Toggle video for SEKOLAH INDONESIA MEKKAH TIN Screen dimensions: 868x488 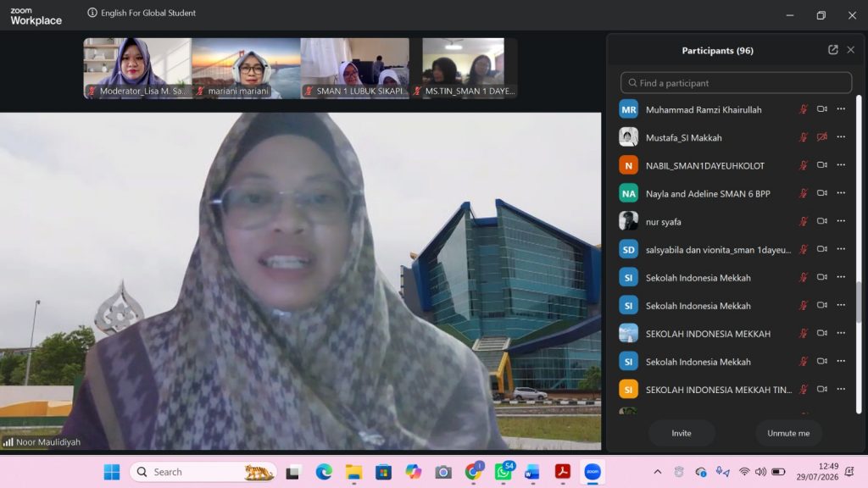click(x=822, y=389)
